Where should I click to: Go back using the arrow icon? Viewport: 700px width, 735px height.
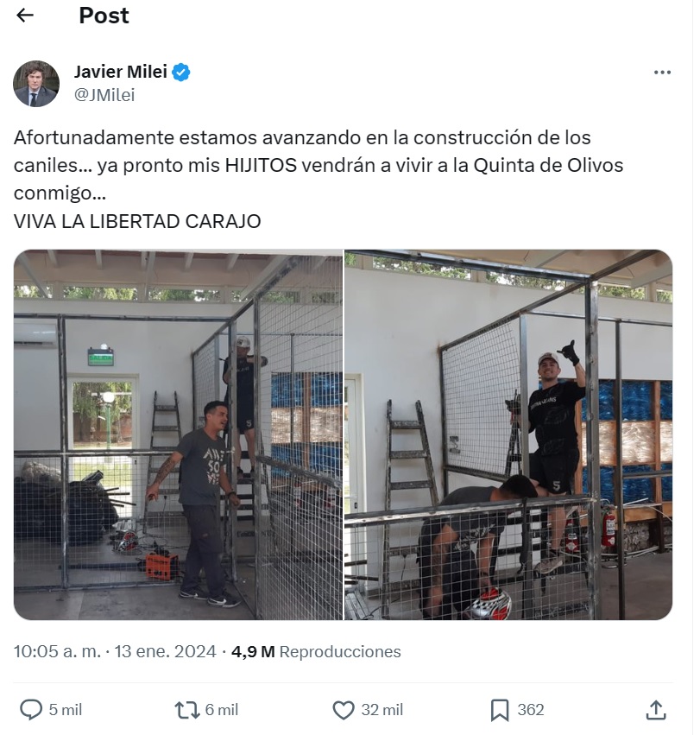[x=25, y=16]
